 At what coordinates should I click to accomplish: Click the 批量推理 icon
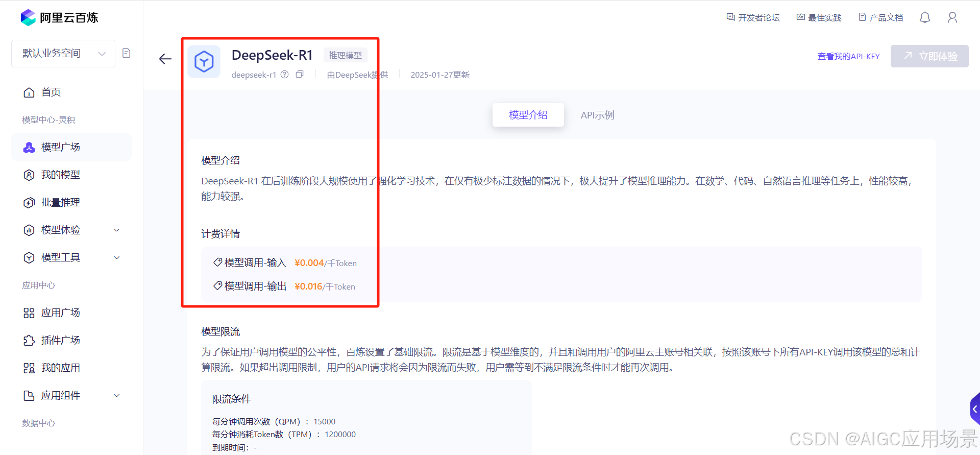click(29, 203)
